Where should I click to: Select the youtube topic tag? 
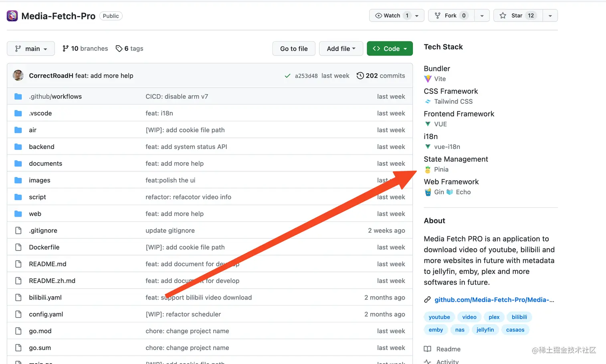[439, 317]
